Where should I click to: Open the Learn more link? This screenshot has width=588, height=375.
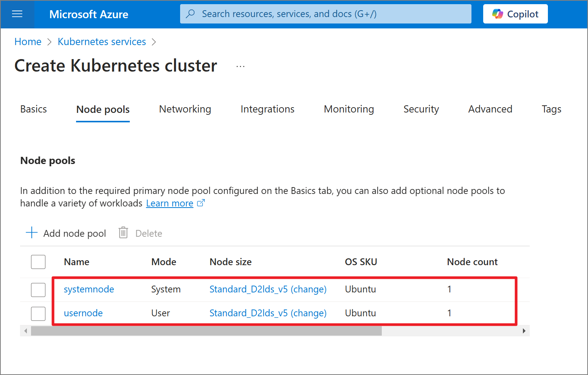pos(170,203)
